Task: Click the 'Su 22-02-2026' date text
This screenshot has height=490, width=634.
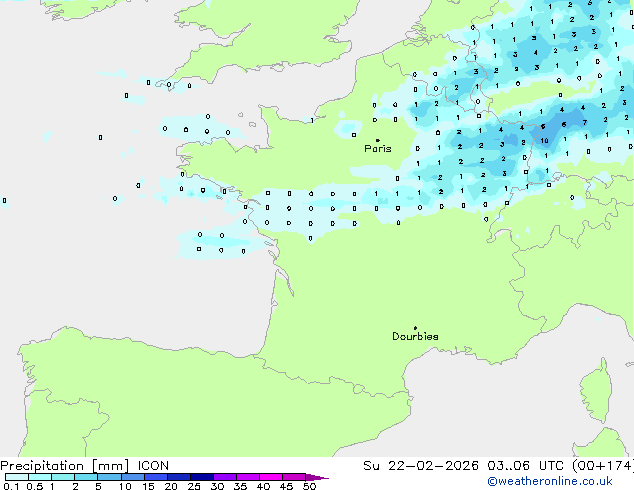Action: click(421, 466)
